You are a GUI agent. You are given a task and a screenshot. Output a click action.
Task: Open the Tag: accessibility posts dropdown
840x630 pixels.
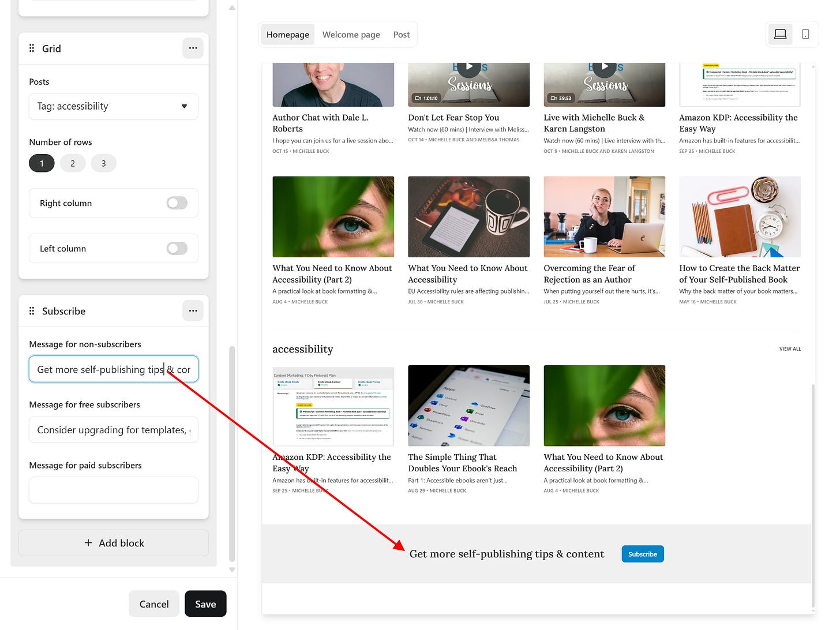pyautogui.click(x=113, y=106)
